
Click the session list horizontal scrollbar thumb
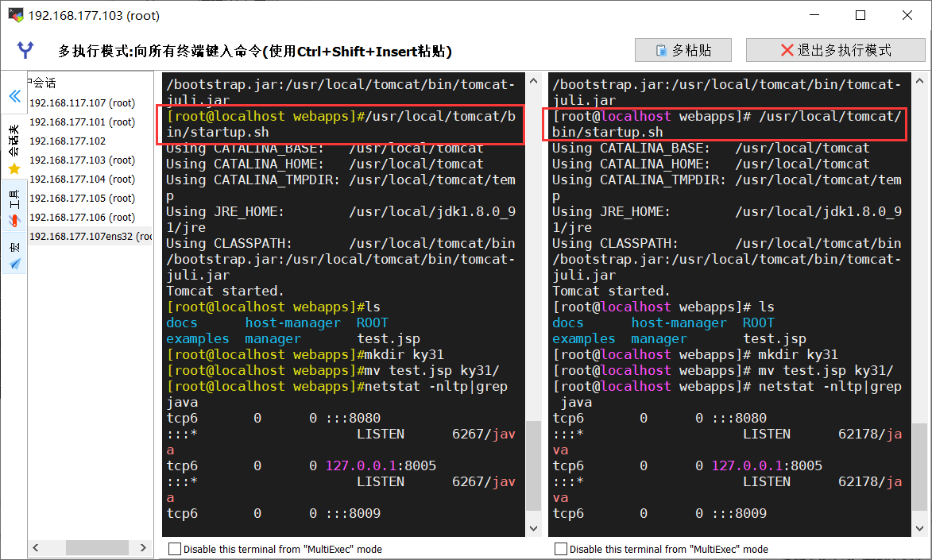(x=97, y=547)
